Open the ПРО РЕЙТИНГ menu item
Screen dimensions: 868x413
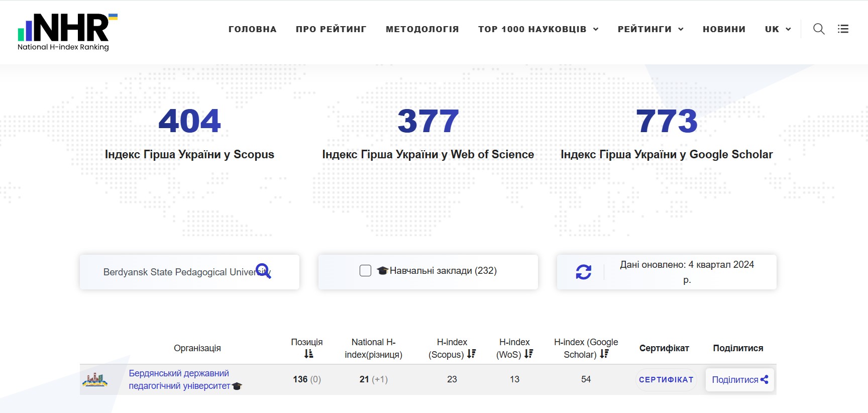tap(331, 29)
